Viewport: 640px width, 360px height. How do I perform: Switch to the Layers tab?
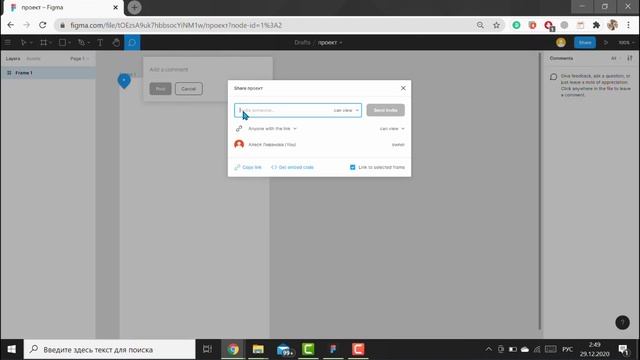click(13, 59)
